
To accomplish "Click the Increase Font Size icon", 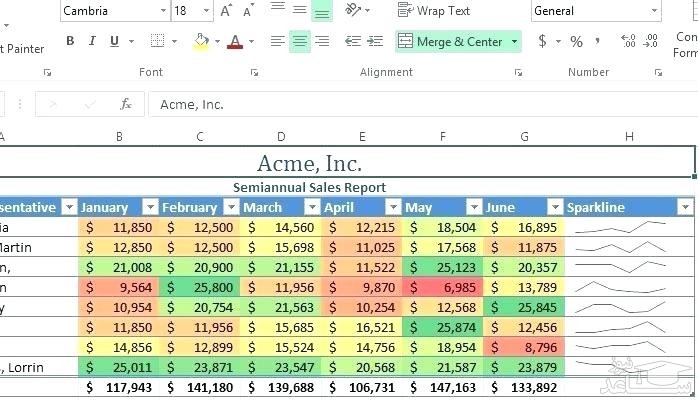I will click(226, 11).
